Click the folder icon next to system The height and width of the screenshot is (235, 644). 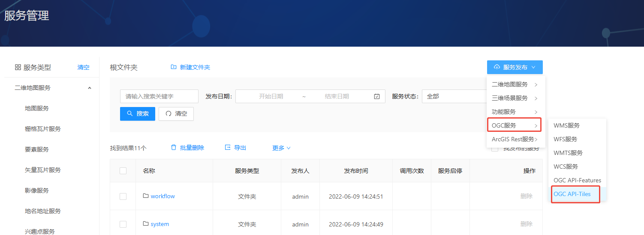coord(146,224)
